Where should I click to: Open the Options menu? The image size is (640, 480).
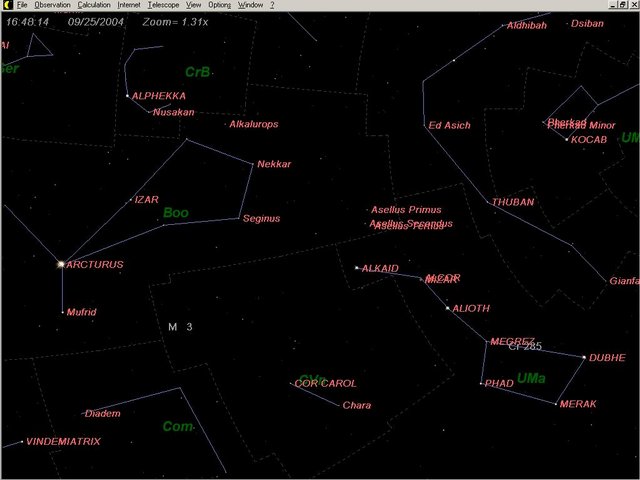click(219, 5)
